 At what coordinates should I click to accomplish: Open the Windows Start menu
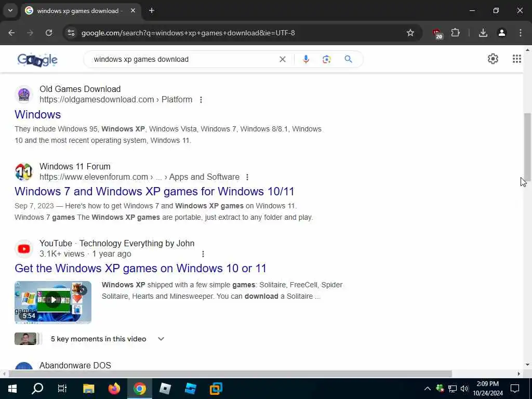pyautogui.click(x=12, y=389)
